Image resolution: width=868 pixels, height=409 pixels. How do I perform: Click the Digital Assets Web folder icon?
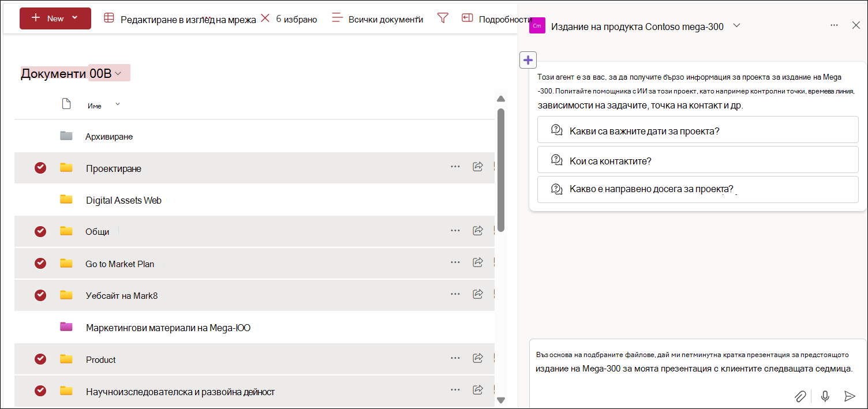[x=66, y=200]
